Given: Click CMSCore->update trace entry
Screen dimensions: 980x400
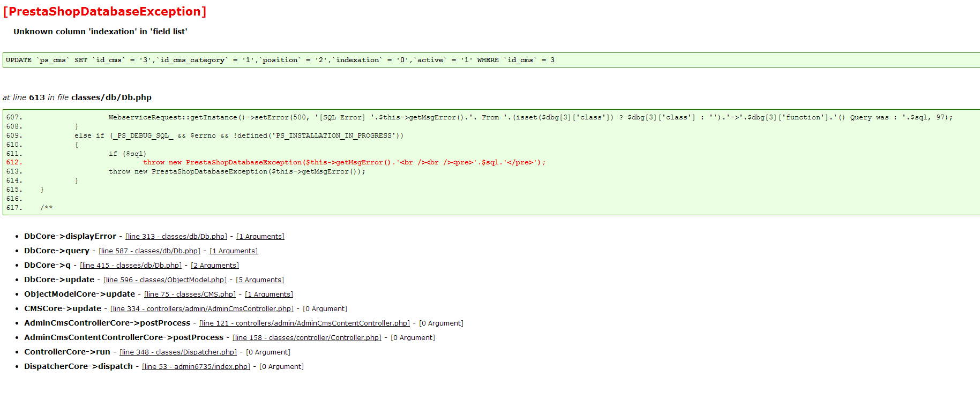Looking at the screenshot, I should click(x=63, y=308).
